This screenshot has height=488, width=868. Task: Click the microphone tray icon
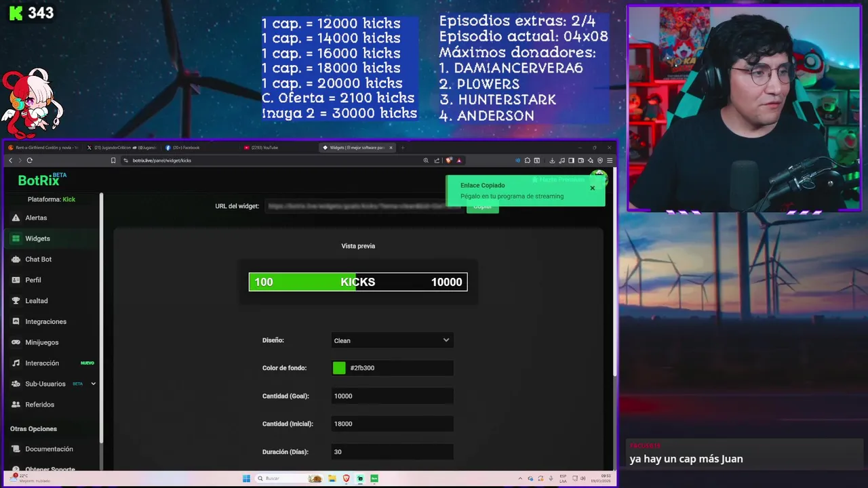tap(551, 479)
